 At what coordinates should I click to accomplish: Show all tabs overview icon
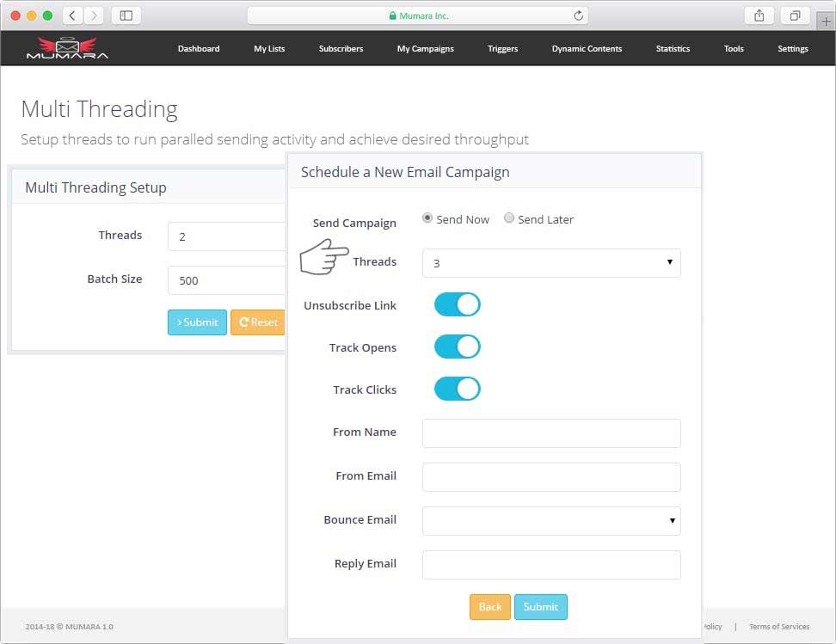pos(795,15)
